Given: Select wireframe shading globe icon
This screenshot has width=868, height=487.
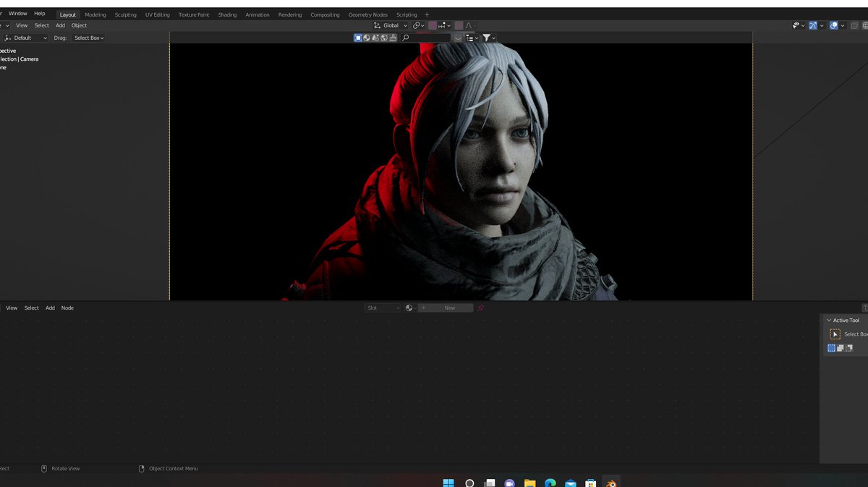Looking at the screenshot, I should pos(865,25).
